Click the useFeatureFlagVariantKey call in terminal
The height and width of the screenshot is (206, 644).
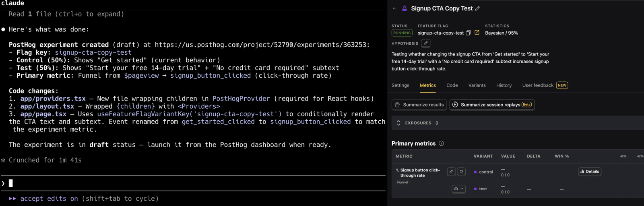[189, 114]
